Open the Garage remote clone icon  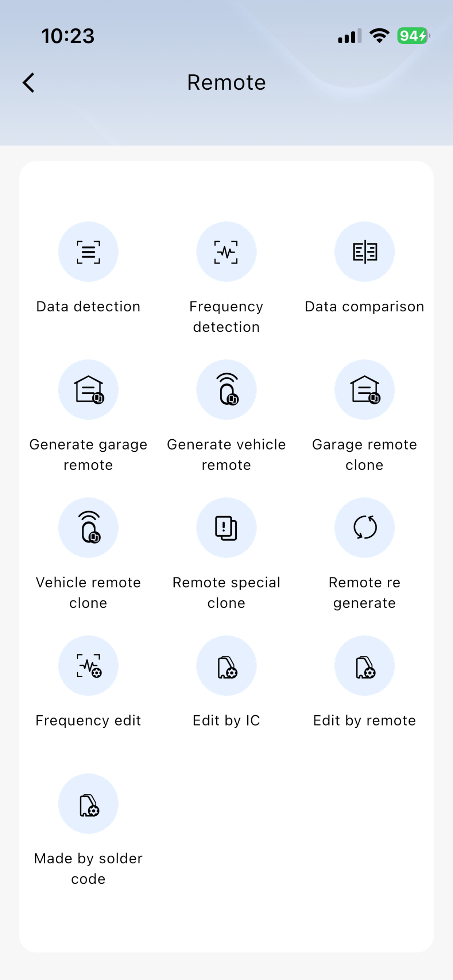[x=365, y=390]
